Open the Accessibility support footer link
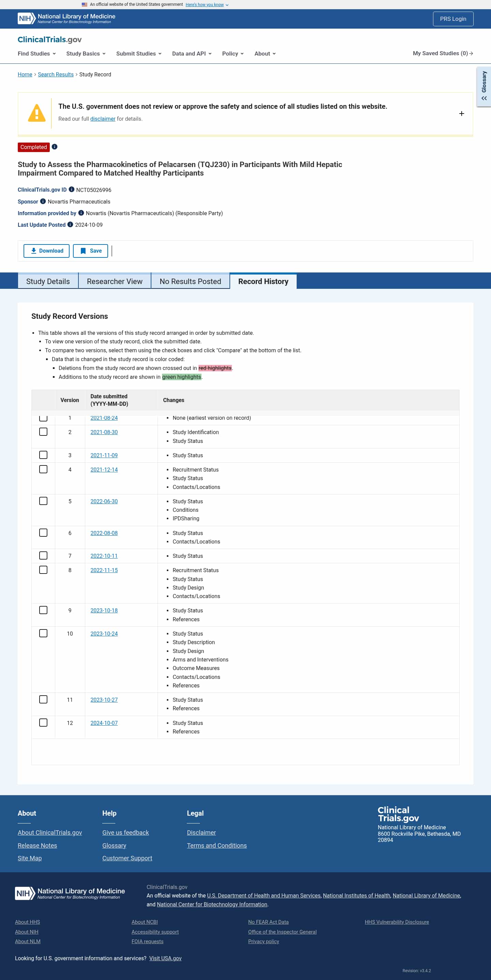The width and height of the screenshot is (491, 980). [x=155, y=932]
